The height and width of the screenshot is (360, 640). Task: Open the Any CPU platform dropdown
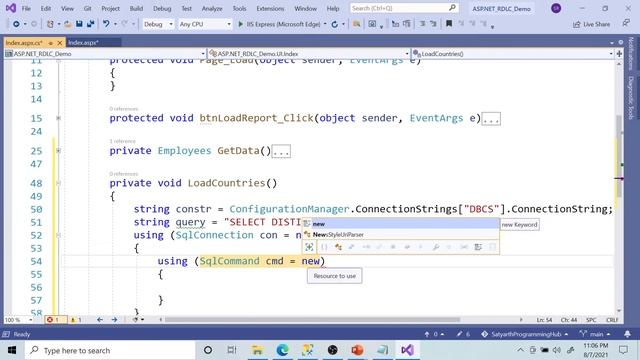point(205,24)
